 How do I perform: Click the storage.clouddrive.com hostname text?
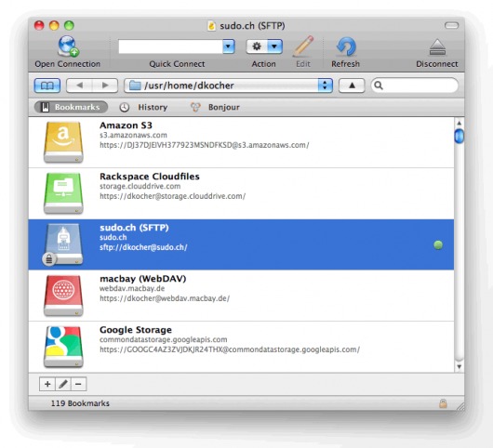[x=140, y=186]
